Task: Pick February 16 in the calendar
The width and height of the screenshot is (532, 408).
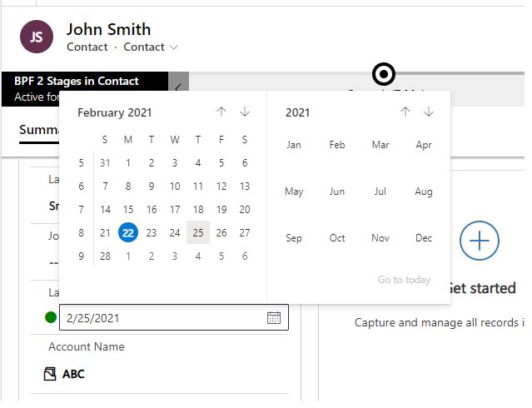Action: (x=152, y=210)
